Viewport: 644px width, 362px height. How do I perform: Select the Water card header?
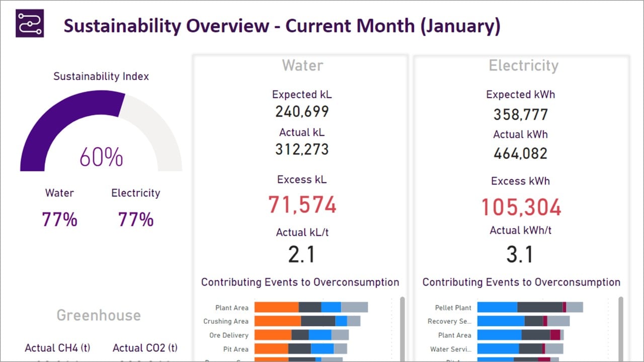301,65
